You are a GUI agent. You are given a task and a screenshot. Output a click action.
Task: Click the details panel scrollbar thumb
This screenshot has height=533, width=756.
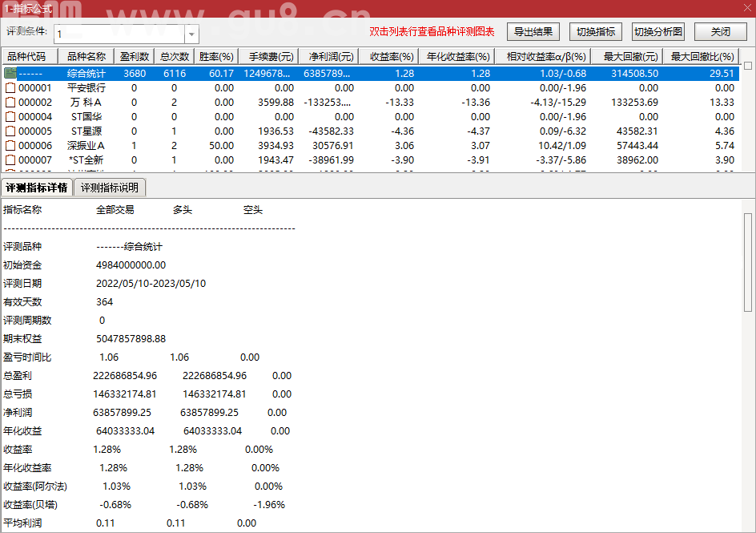click(748, 262)
